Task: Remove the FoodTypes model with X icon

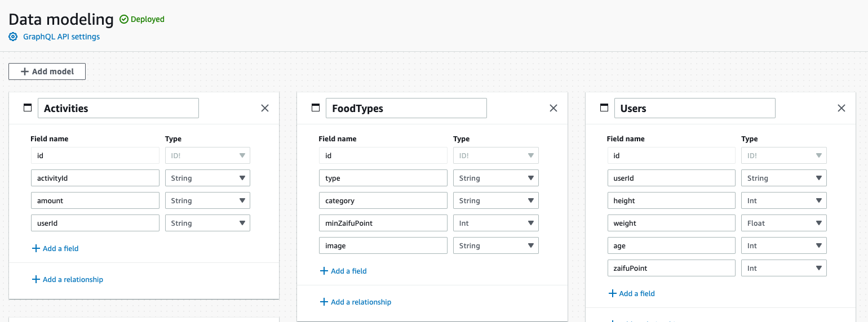Action: 553,108
